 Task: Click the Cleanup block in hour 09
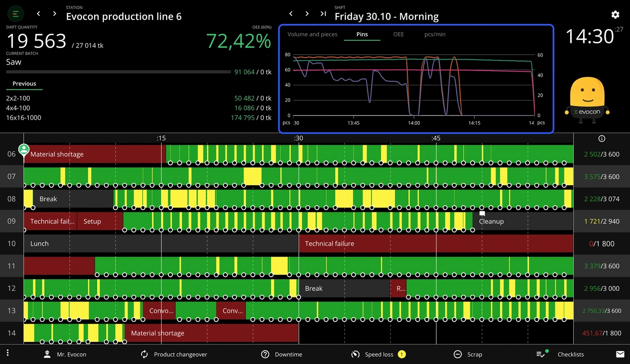(523, 221)
